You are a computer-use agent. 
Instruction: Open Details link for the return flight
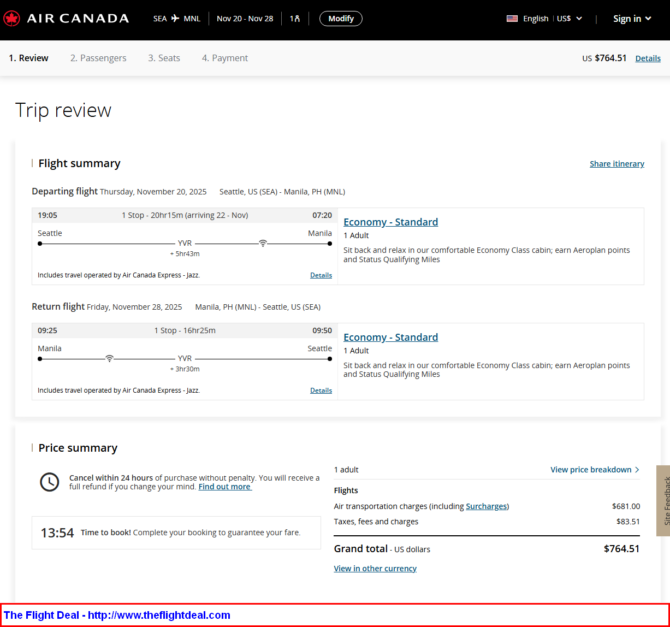(321, 390)
